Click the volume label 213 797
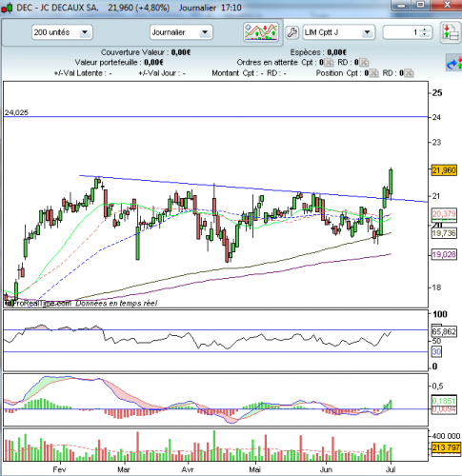Image resolution: width=462 pixels, height=476 pixels. click(446, 447)
